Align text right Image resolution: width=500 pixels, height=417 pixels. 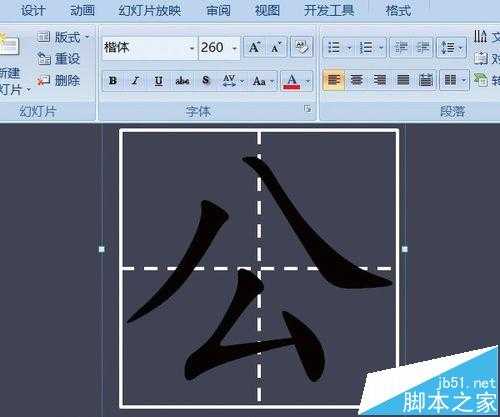pyautogui.click(x=380, y=80)
